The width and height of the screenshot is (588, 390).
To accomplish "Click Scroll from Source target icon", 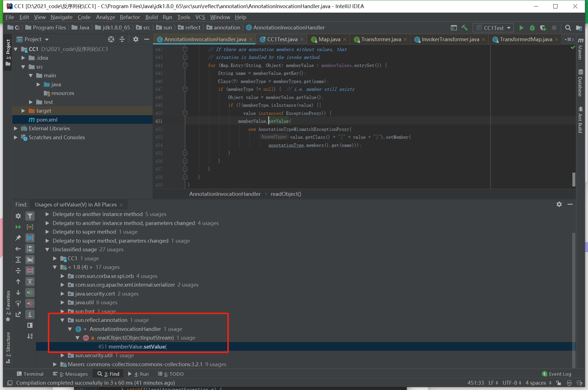I will pos(111,39).
